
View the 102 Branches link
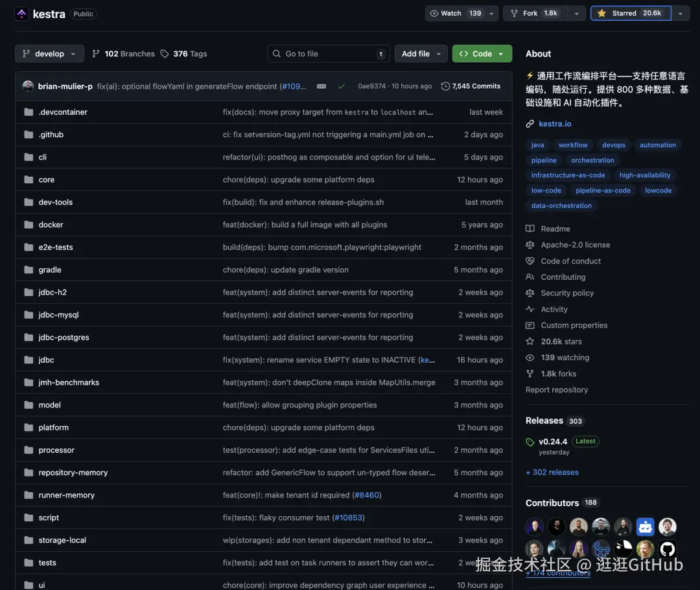(x=123, y=54)
